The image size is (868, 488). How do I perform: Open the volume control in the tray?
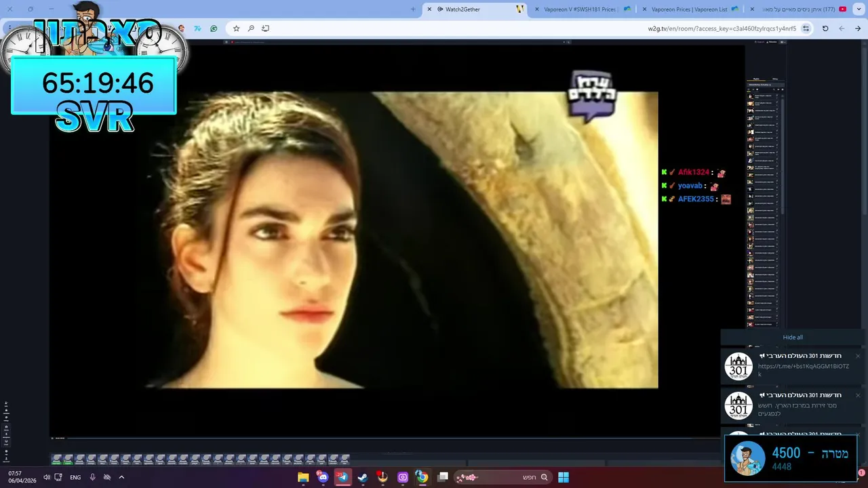pos(46,477)
